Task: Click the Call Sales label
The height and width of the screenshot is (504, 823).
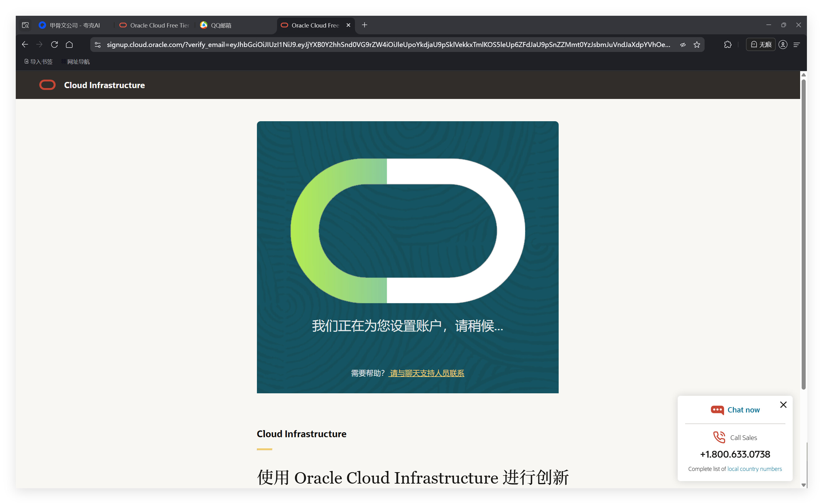Action: coord(744,438)
